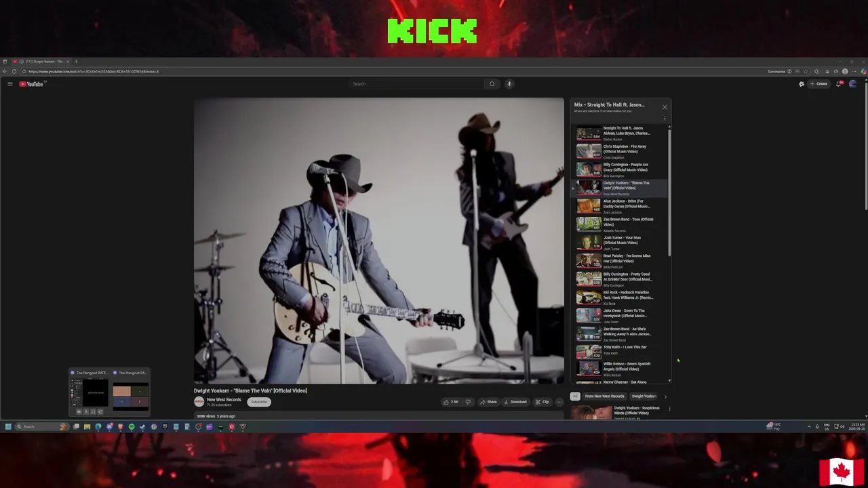The width and height of the screenshot is (868, 488).
Task: Open the taskbar clock and date
Action: click(857, 426)
